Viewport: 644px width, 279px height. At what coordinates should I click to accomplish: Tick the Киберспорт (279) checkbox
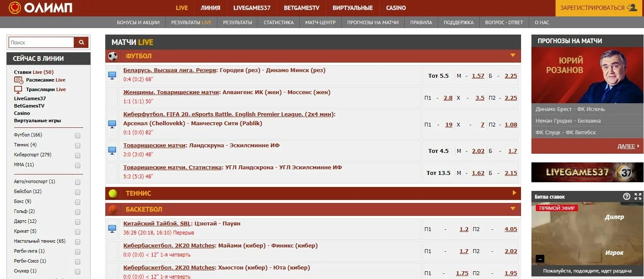[x=78, y=155]
